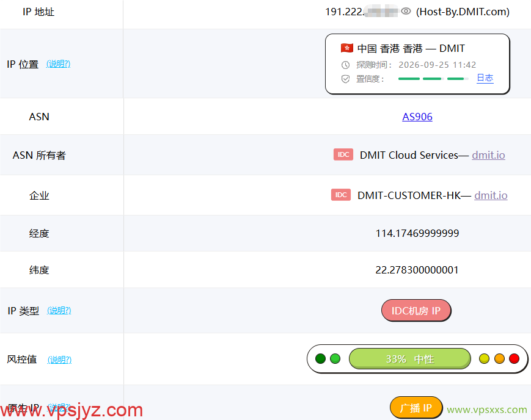Screen dimensions: 531x420
Task: Click the IDC机房 IP badge
Action: point(416,310)
